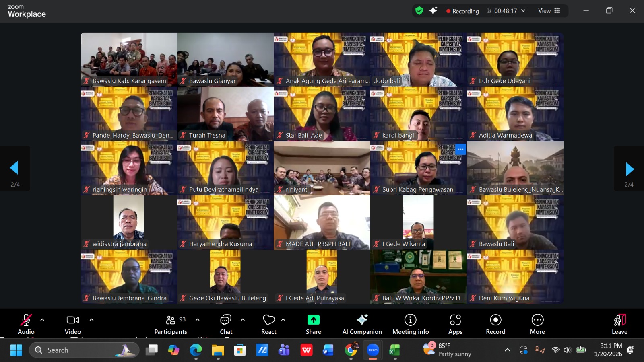Open Microsoft Edge from the taskbar
The width and height of the screenshot is (644, 362).
pyautogui.click(x=196, y=350)
